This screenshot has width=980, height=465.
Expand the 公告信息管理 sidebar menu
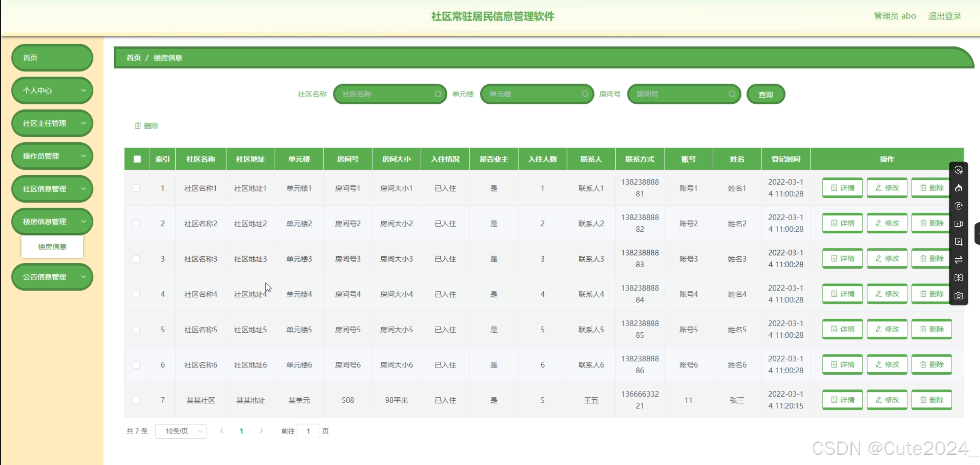[52, 277]
